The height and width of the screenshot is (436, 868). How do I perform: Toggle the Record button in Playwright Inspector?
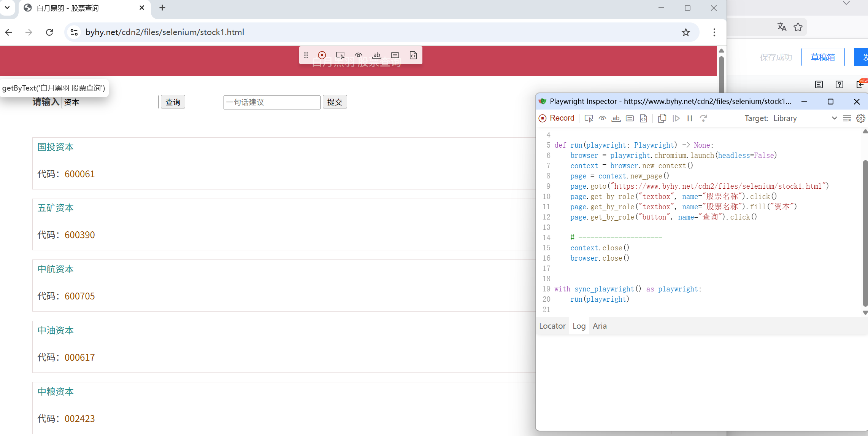coord(557,118)
